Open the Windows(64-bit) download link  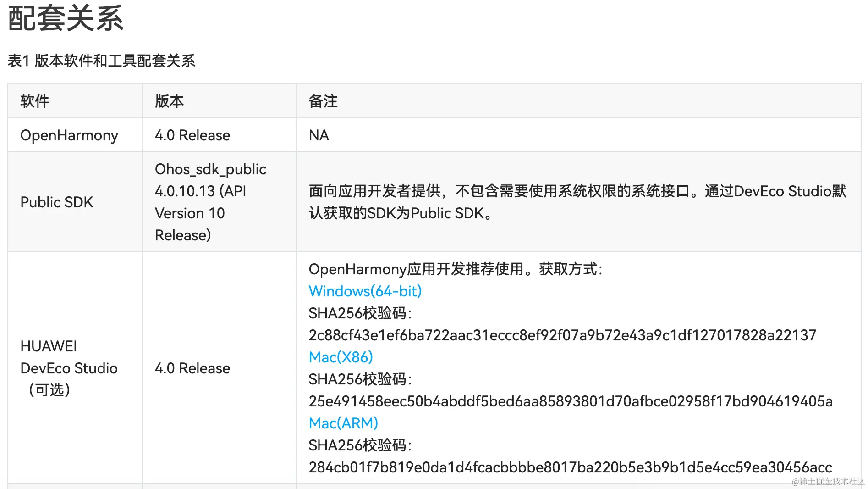[365, 291]
